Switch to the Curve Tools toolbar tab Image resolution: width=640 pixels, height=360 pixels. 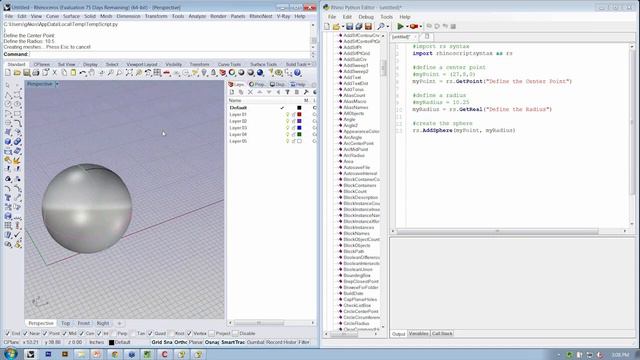tap(229, 64)
